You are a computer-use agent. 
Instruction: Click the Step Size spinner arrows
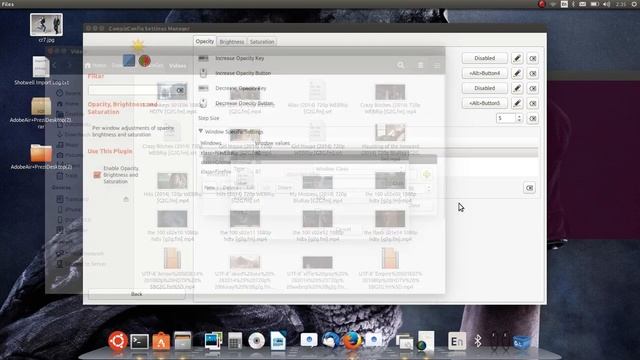(519, 118)
